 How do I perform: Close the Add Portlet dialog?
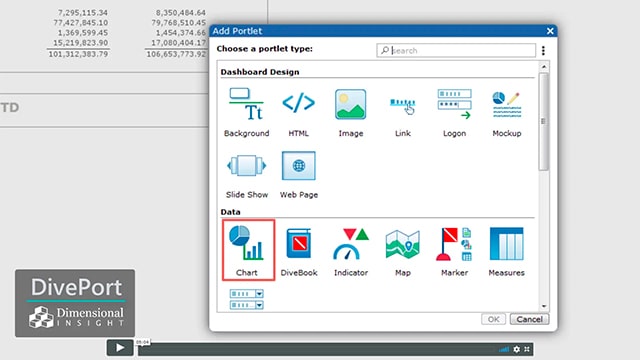click(x=550, y=31)
